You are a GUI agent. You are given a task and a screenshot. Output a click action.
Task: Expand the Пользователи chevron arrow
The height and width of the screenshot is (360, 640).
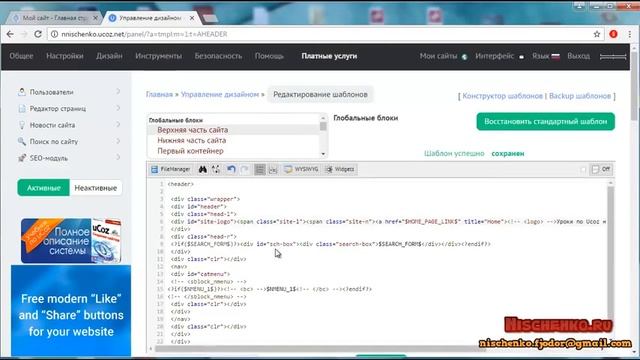tap(118, 92)
